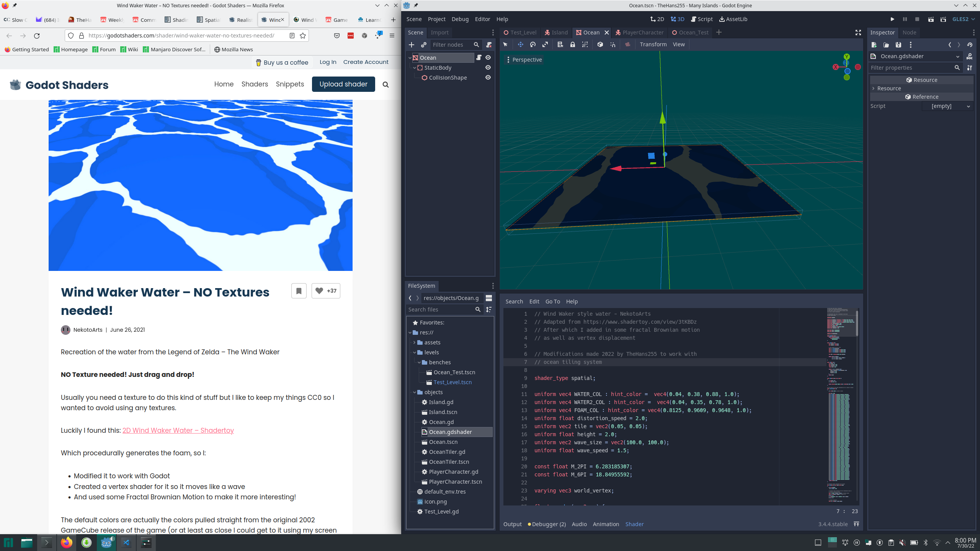Screen dimensions: 980x551
Task: Add a new node with the plus icon
Action: [x=412, y=45]
